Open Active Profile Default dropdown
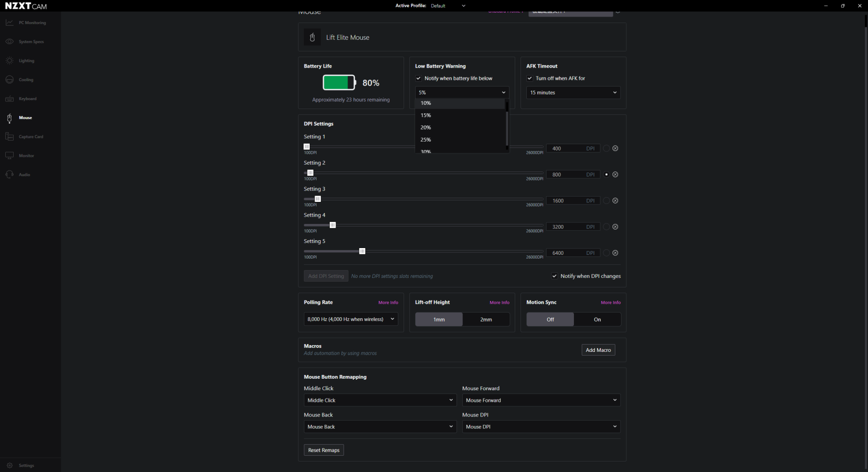This screenshot has height=472, width=868. click(448, 6)
